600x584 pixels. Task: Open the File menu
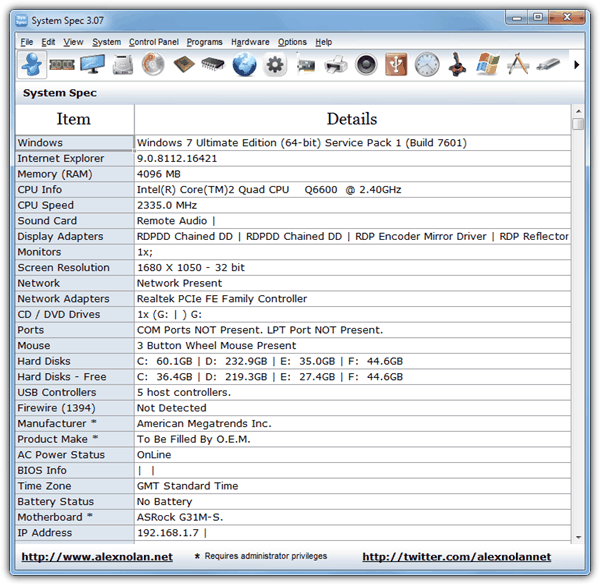(27, 42)
